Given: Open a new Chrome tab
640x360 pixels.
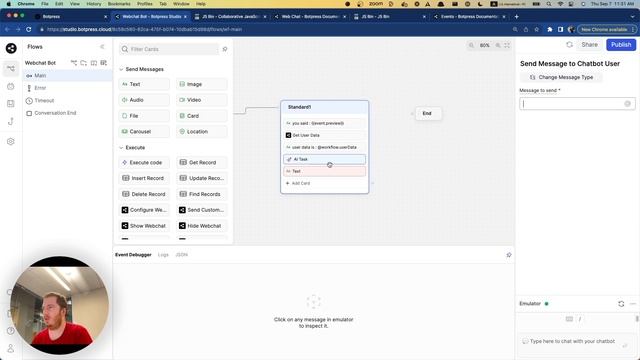Looking at the screenshot, I should pyautogui.click(x=516, y=17).
